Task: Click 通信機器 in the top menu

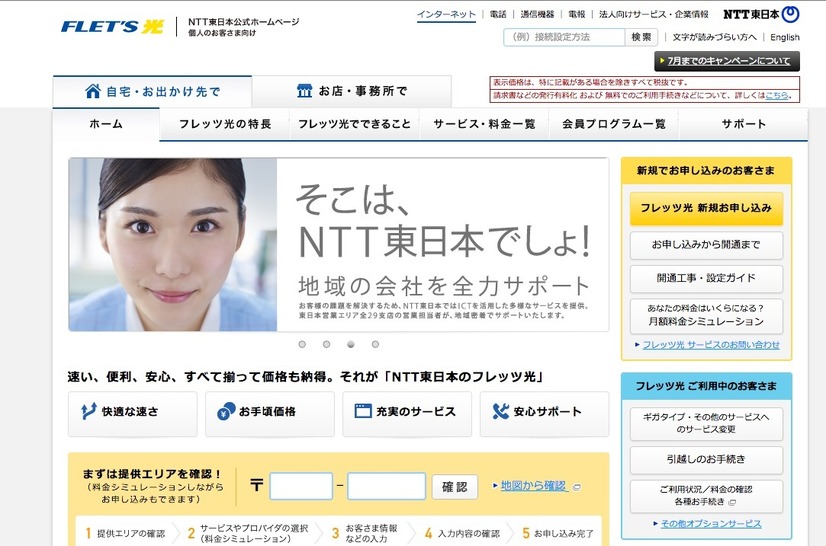Action: [537, 15]
